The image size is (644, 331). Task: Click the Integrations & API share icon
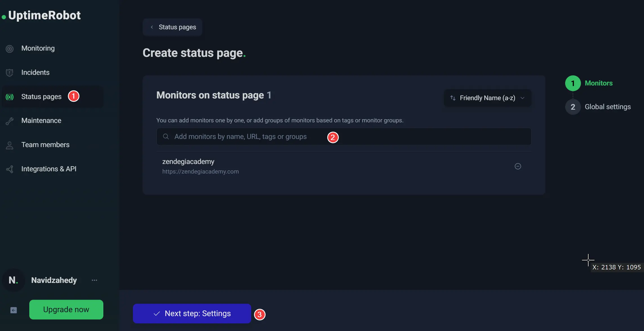coord(10,169)
